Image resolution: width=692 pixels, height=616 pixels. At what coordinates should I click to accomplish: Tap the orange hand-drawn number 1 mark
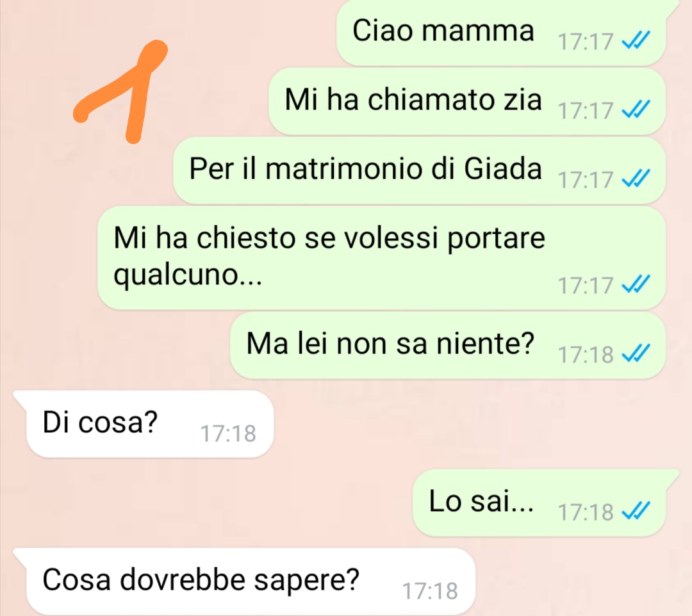click(x=120, y=92)
